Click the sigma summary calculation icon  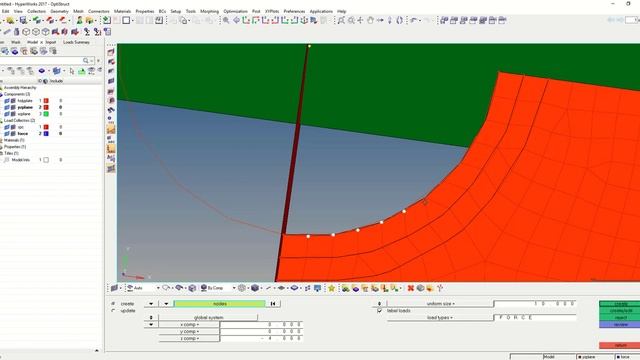click(x=87, y=31)
